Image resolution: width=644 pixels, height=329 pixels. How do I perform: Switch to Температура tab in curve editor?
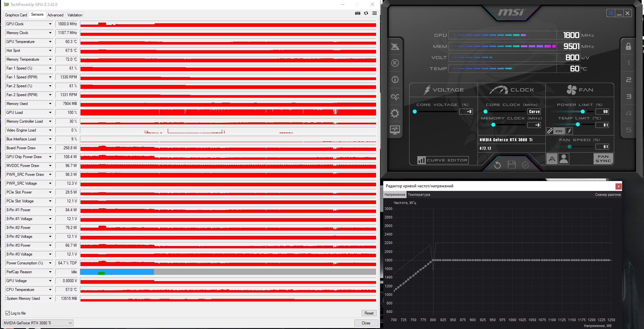419,195
